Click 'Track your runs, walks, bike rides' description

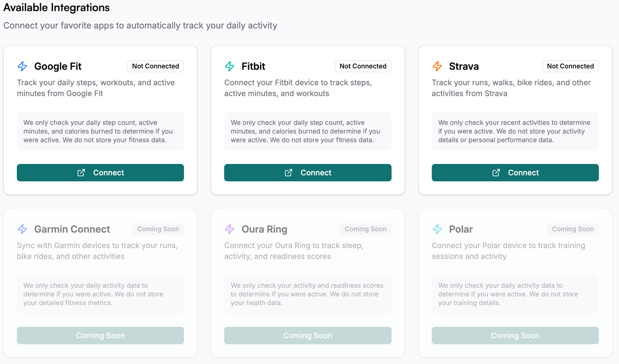pyautogui.click(x=511, y=88)
